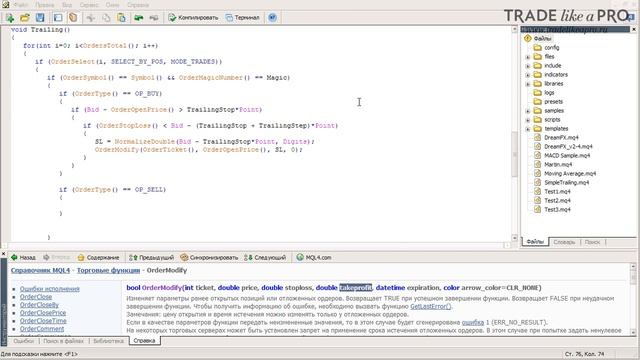The image size is (640, 360).
Task: Select the config folder
Action: [x=551, y=47]
